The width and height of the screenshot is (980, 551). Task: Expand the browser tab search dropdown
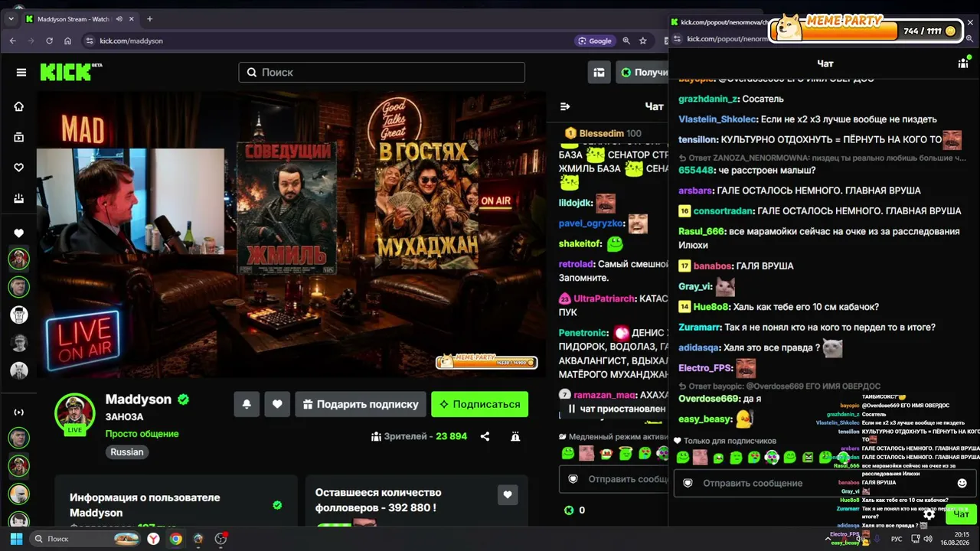(11, 19)
